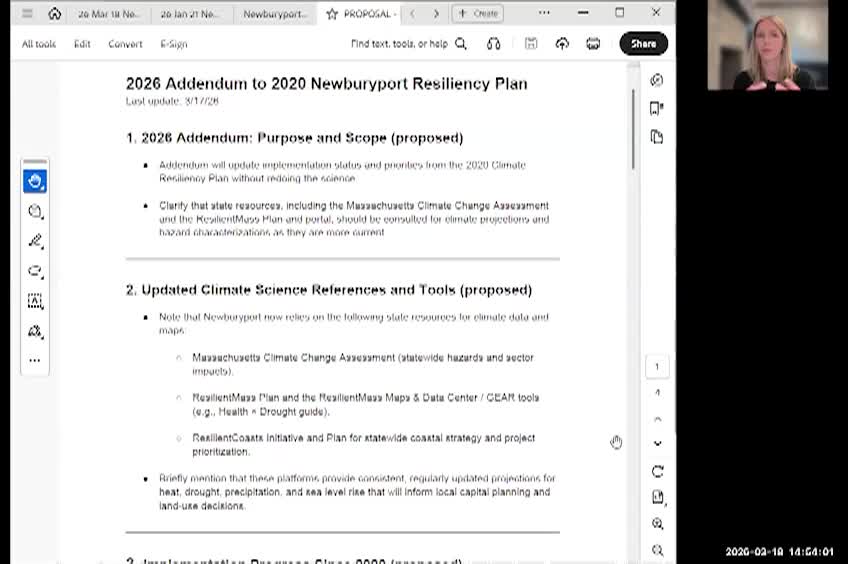
Task: Open the hamburger menu in Acrobat
Action: [x=27, y=14]
